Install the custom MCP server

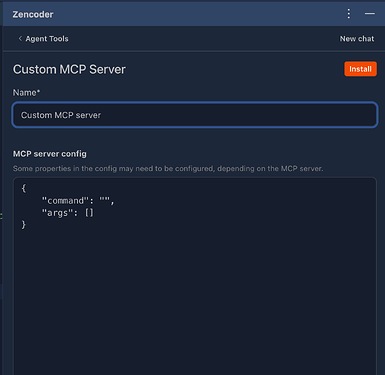[360, 69]
